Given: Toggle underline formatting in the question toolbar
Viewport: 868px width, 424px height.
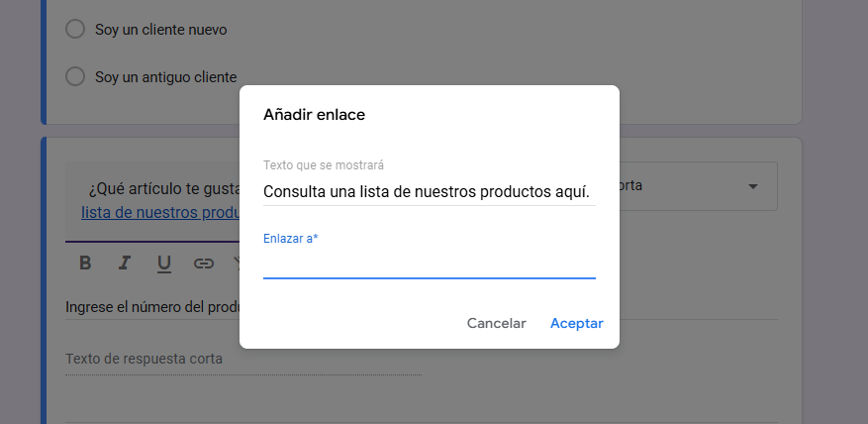Looking at the screenshot, I should (164, 264).
